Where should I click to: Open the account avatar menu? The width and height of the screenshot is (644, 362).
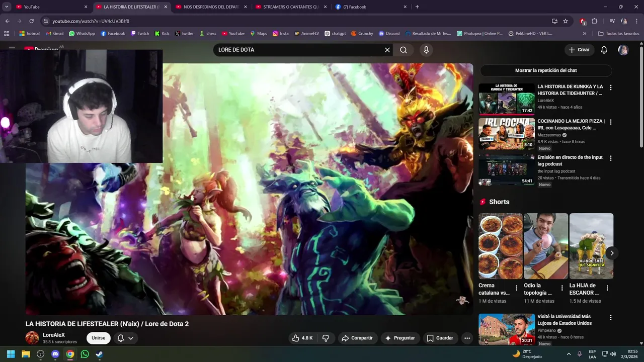coord(623,50)
